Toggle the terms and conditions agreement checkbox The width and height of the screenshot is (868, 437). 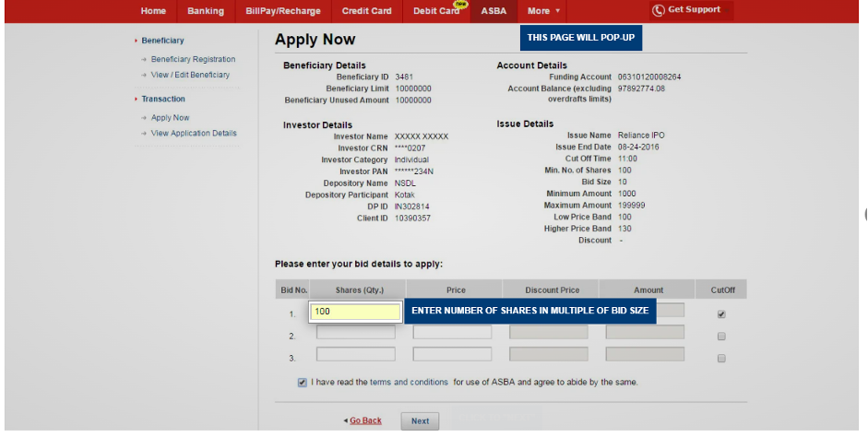[303, 382]
